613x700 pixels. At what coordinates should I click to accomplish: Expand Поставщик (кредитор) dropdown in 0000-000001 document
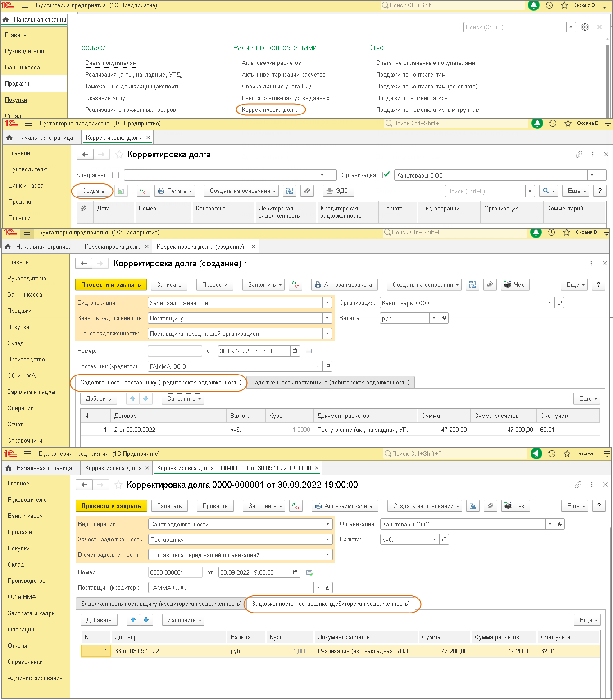point(318,588)
